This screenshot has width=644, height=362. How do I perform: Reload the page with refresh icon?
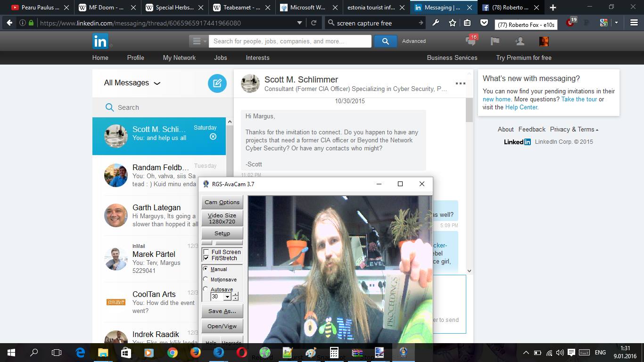pyautogui.click(x=314, y=23)
